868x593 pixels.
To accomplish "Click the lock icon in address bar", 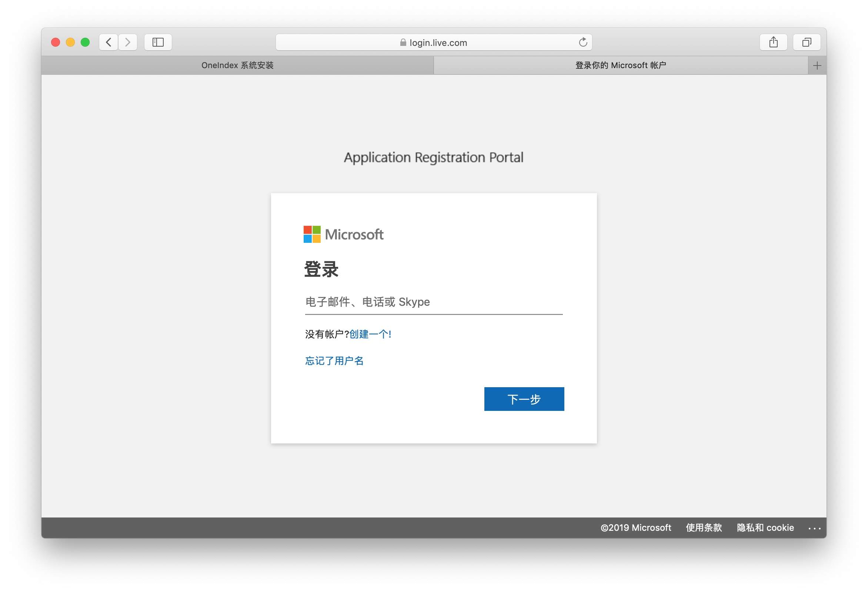I will tap(403, 43).
